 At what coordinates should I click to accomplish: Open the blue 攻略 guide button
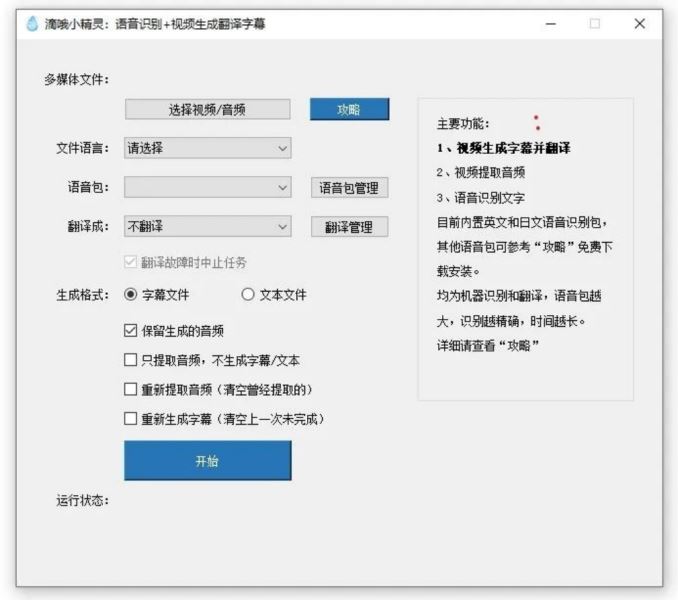pos(349,109)
